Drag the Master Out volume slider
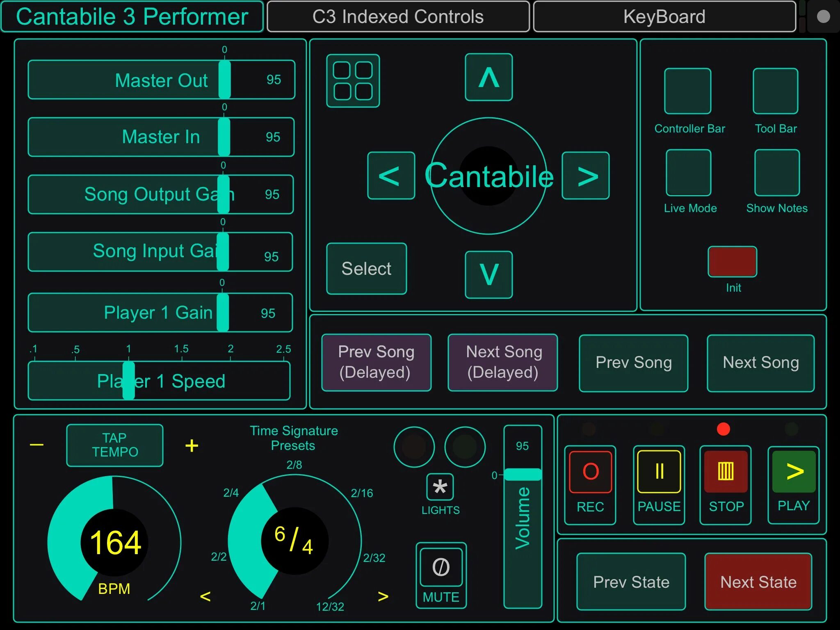 point(226,80)
